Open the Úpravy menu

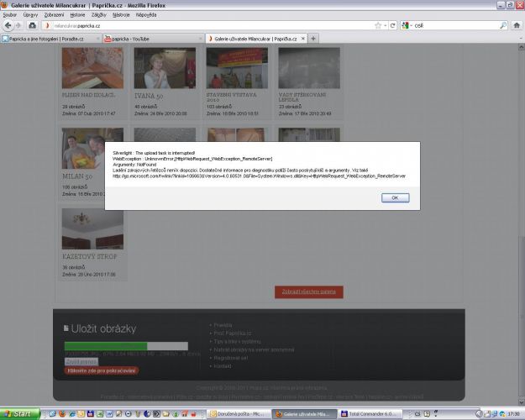click(x=30, y=15)
